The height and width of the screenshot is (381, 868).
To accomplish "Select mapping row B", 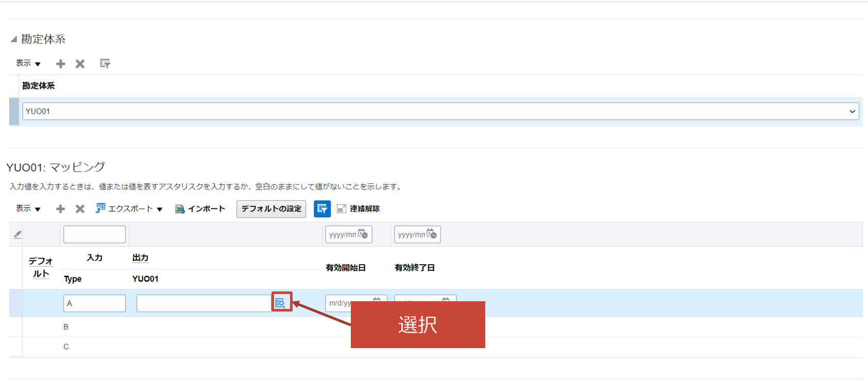I will click(436, 327).
